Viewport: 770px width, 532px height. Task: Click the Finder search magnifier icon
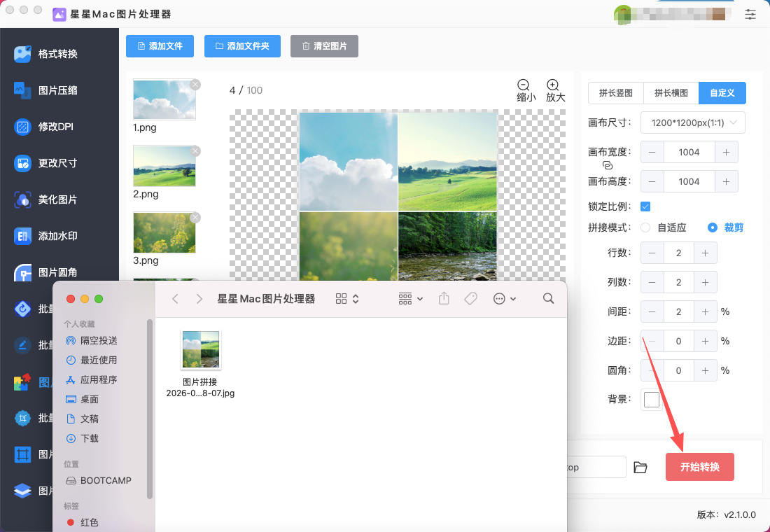(548, 299)
